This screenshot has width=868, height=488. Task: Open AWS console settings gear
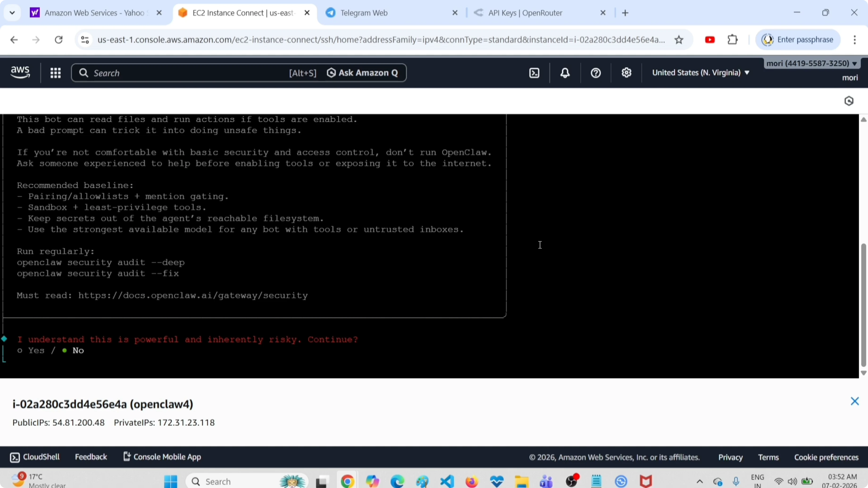[x=626, y=73]
